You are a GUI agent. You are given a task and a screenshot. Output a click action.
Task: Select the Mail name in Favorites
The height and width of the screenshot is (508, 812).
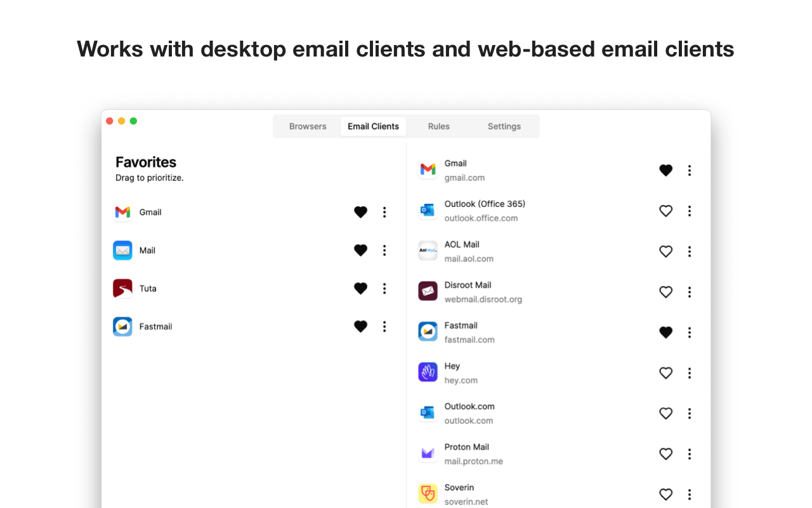pyautogui.click(x=147, y=250)
